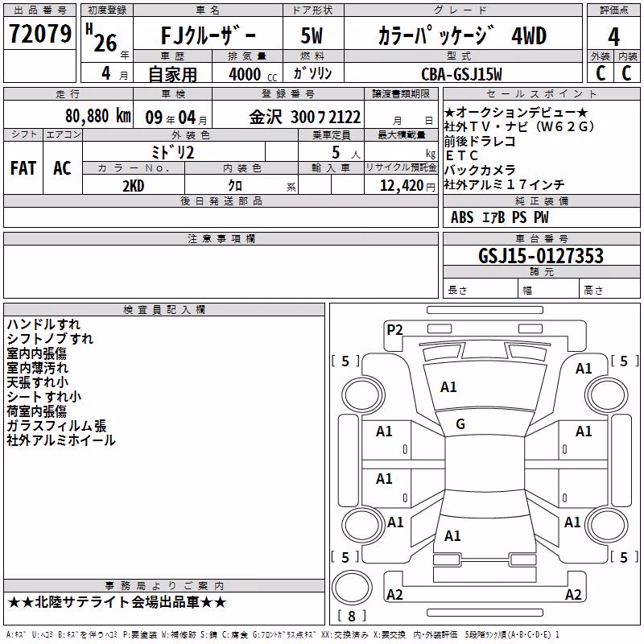
Task: Click inspector note ガラスフィルム張
Action: [x=56, y=426]
